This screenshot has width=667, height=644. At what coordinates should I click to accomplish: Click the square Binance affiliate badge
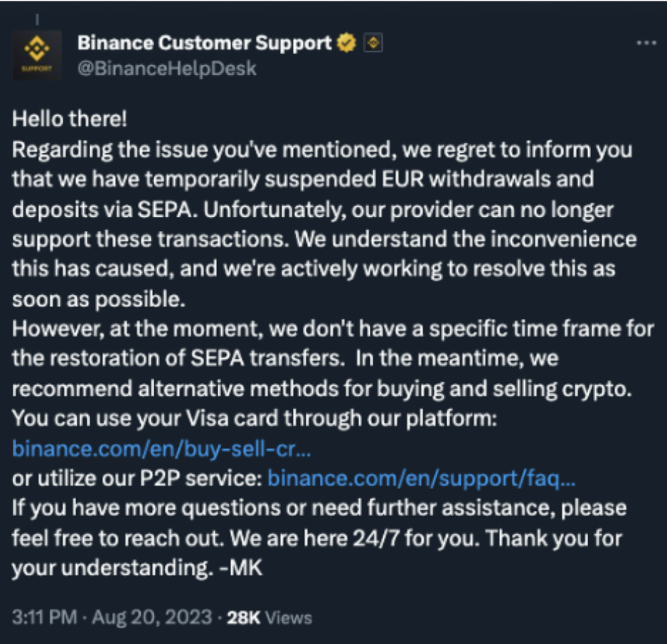(x=373, y=43)
